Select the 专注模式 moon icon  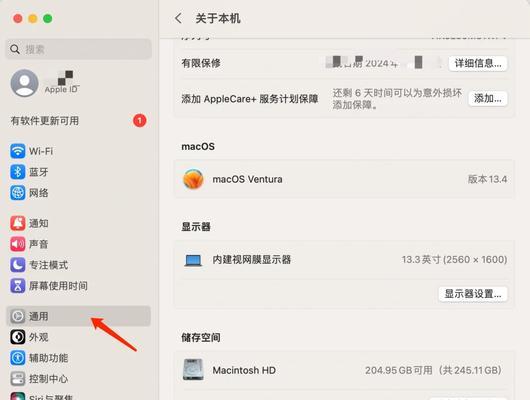18,265
